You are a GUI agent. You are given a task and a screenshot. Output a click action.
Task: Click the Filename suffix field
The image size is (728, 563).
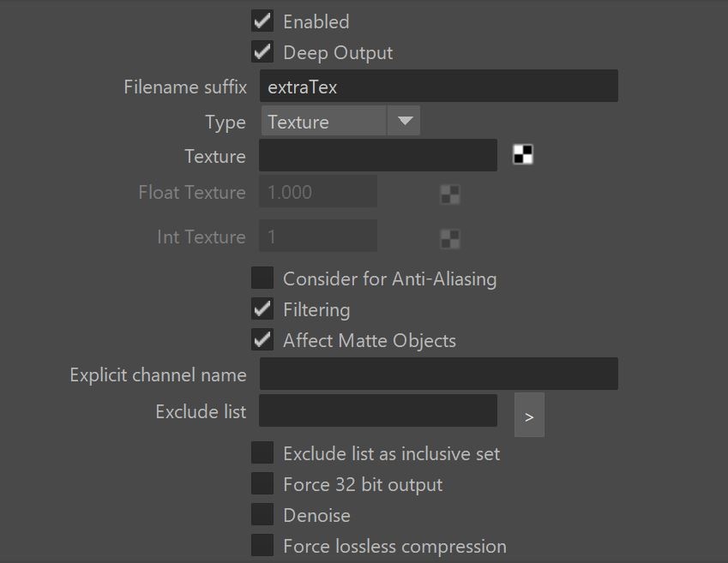pos(439,87)
